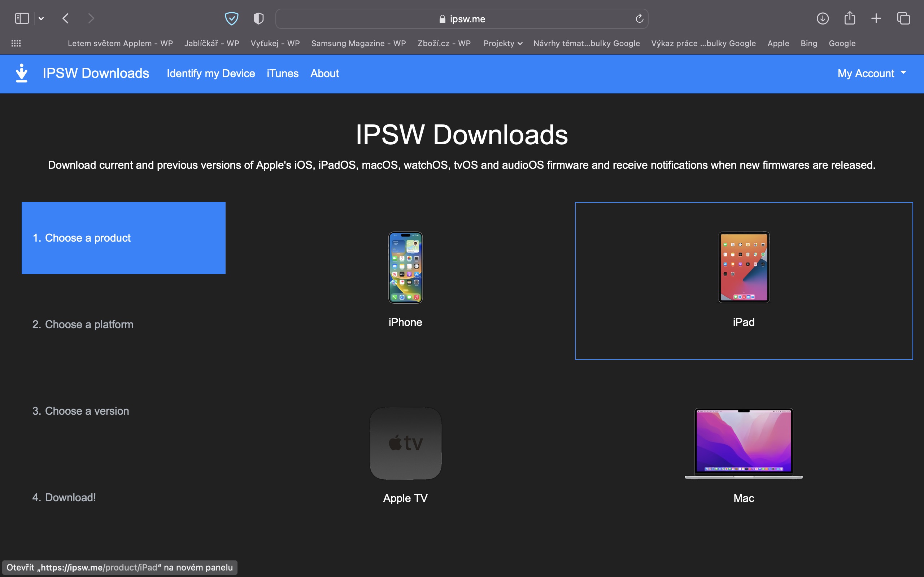Select the iPhone product thumbnail
The image size is (924, 577).
coord(405,267)
